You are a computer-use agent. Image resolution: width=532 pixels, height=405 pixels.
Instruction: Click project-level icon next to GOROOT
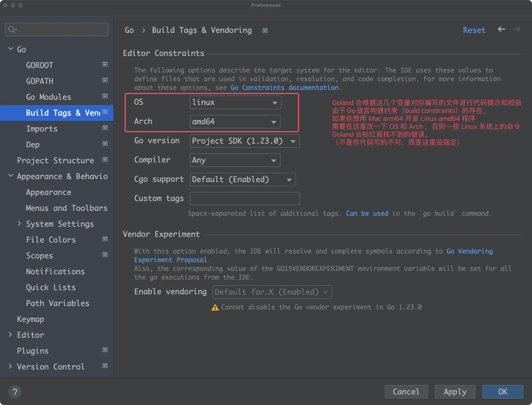105,65
